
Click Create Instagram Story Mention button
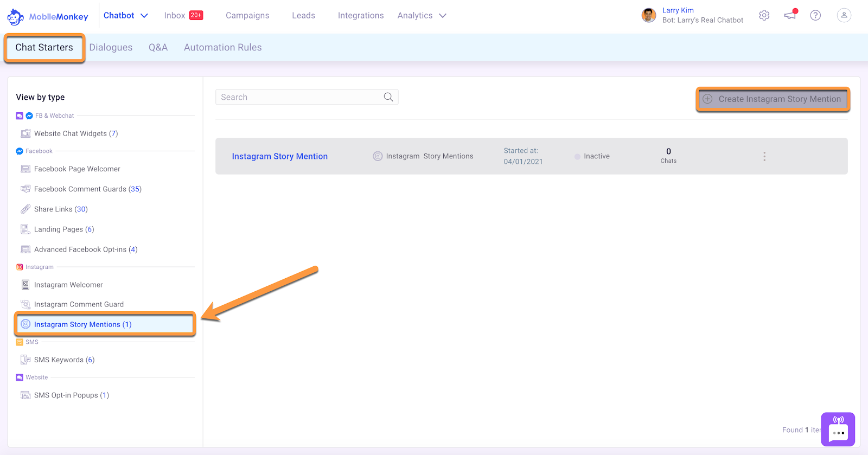(773, 99)
